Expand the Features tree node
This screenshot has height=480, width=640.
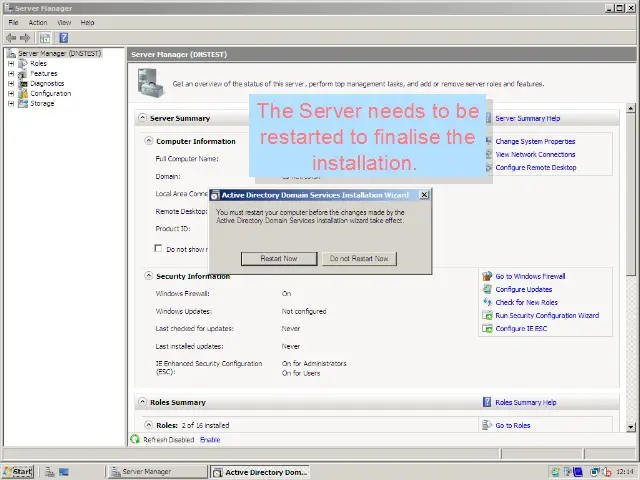tap(11, 73)
